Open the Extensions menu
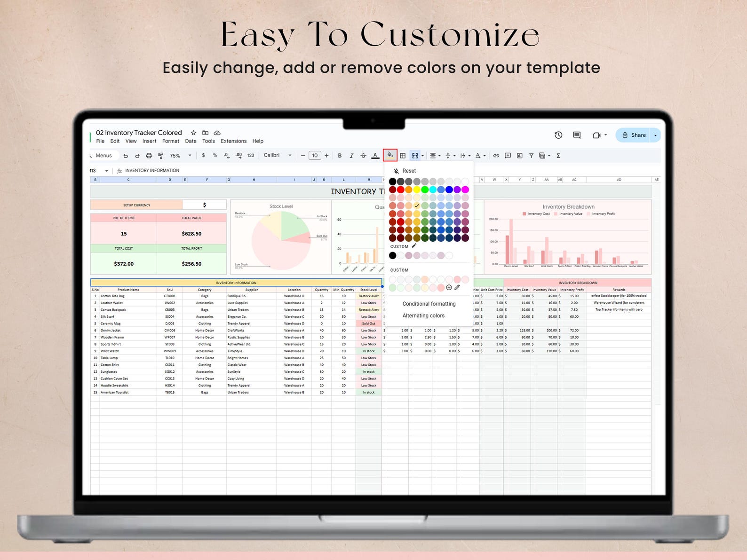Screen dimensions: 747x560 coord(233,141)
